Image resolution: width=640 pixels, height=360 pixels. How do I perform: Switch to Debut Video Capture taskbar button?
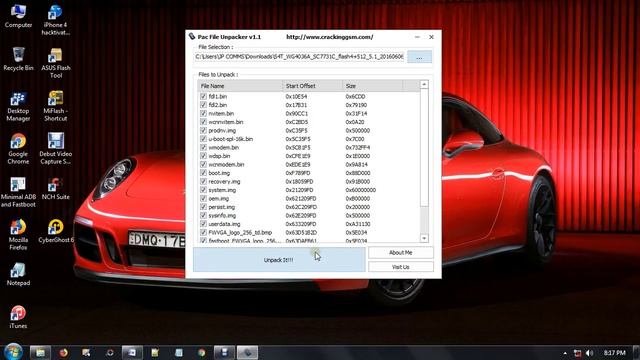[x=224, y=353]
